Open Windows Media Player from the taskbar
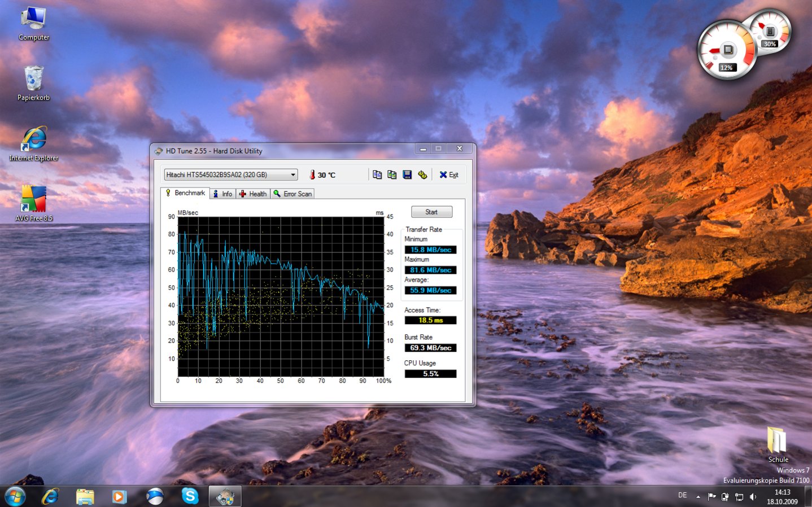This screenshot has width=812, height=507. tap(119, 496)
